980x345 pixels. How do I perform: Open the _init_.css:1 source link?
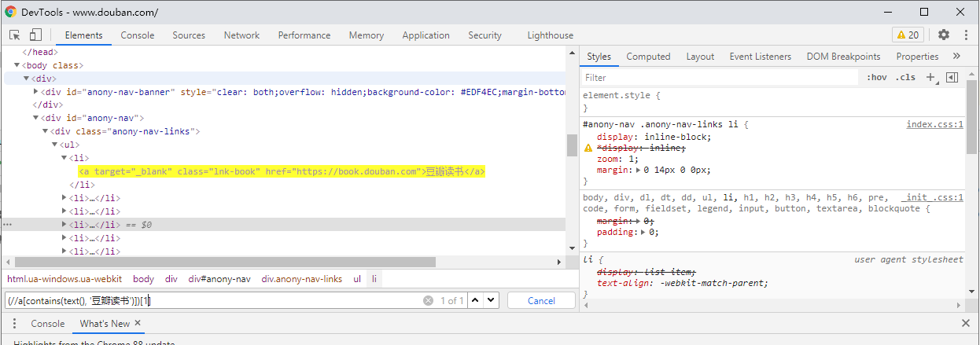(933, 198)
